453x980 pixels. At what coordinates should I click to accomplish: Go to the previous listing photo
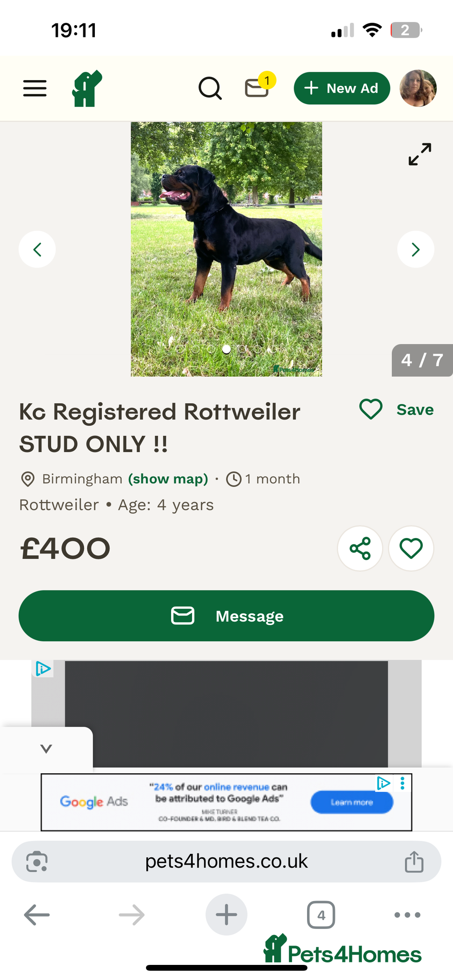pyautogui.click(x=37, y=250)
